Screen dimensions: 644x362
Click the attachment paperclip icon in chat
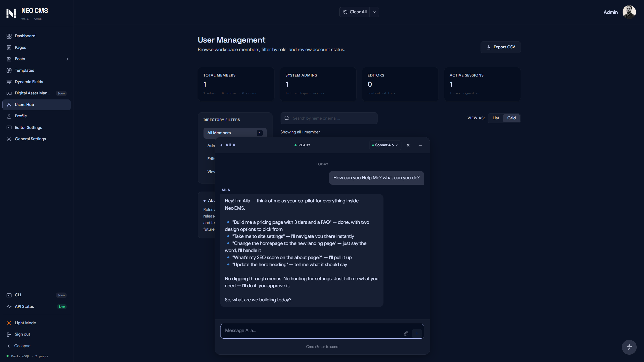tap(406, 334)
